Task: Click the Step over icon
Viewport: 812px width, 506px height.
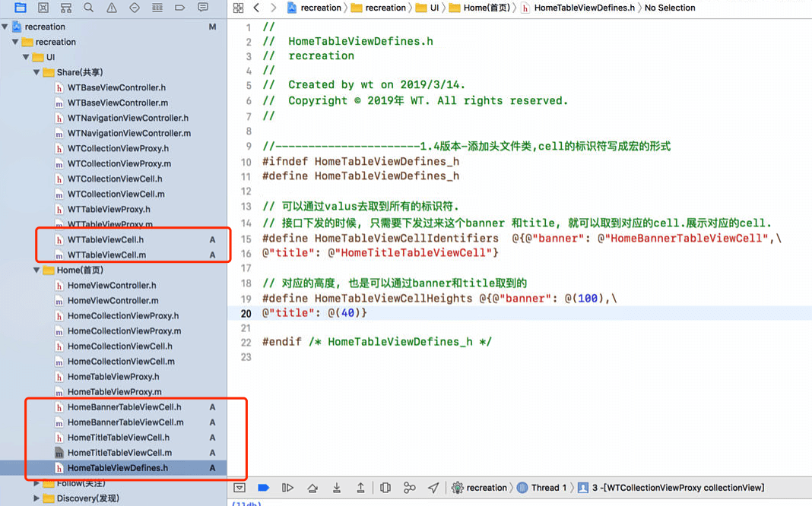Action: [x=312, y=487]
